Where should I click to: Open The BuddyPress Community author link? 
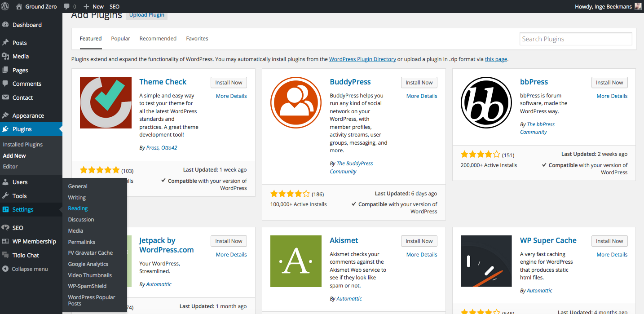351,168
